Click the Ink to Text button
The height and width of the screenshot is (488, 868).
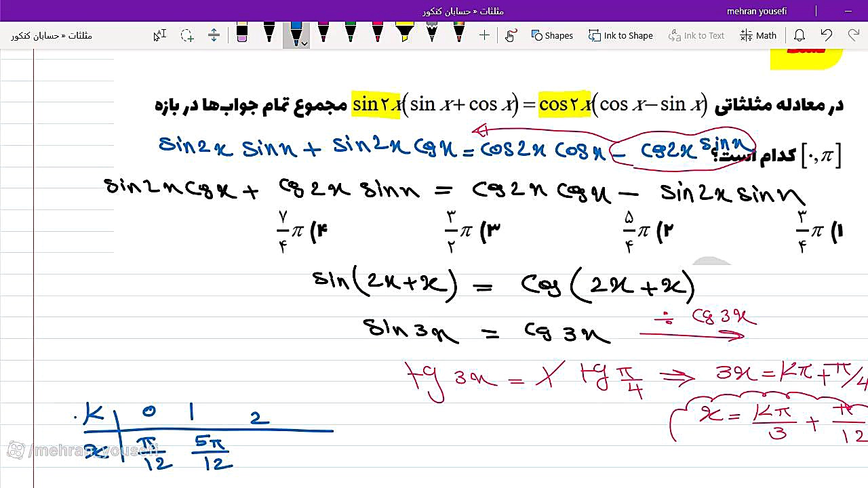696,35
